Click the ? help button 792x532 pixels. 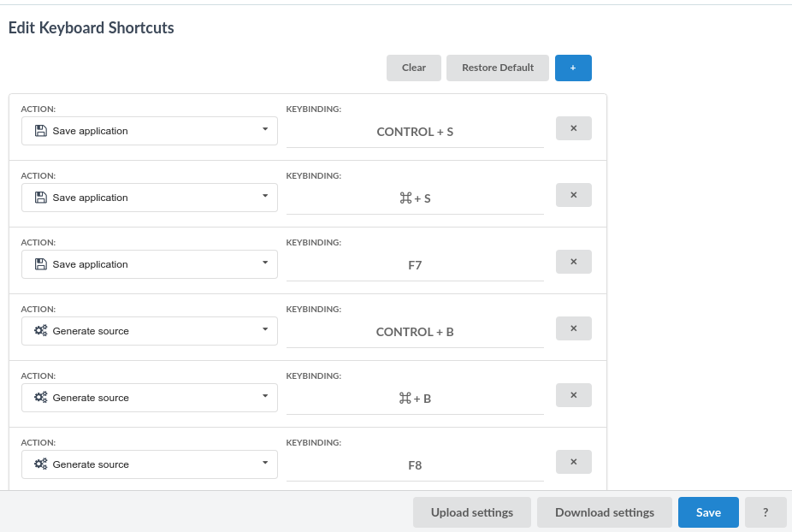coord(765,511)
